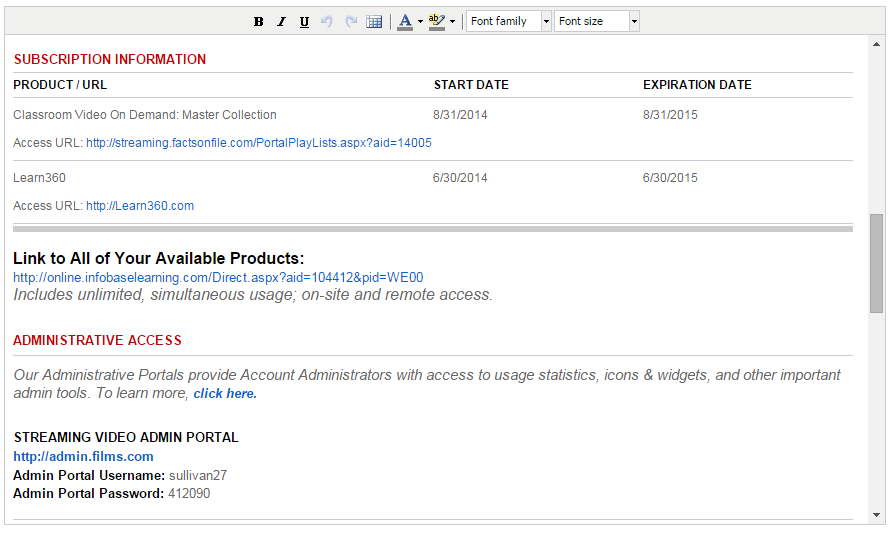Open the http://admin.films.com link
This screenshot has height=534, width=894.
tap(83, 456)
